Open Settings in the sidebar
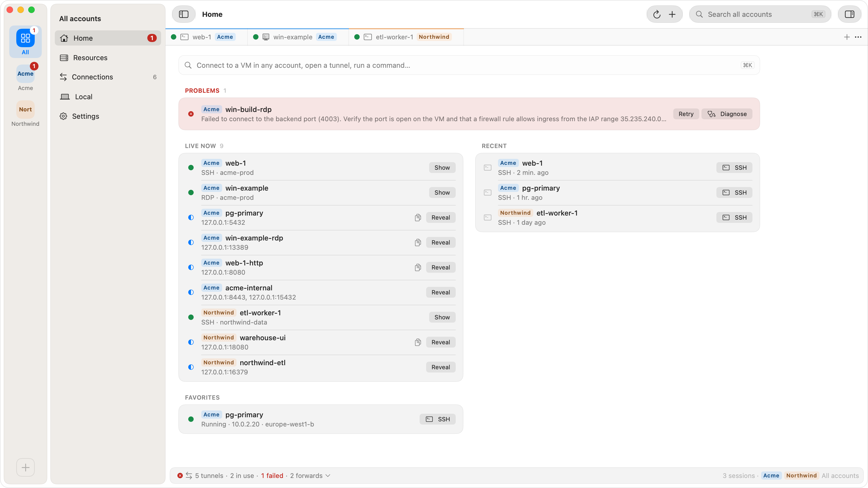The width and height of the screenshot is (868, 488). pyautogui.click(x=108, y=116)
